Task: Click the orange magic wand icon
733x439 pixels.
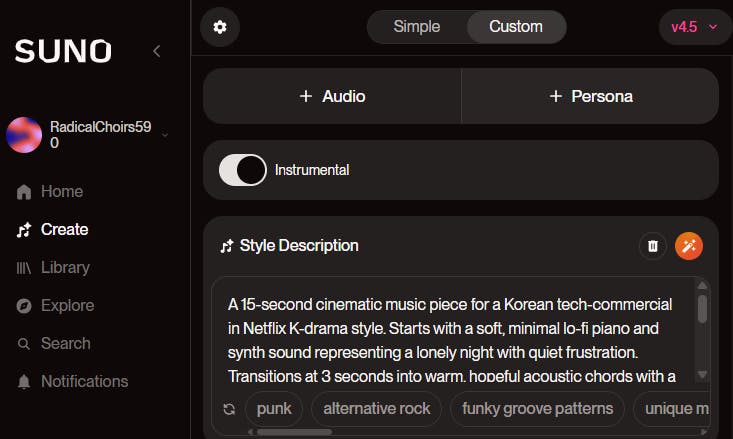Action: tap(688, 246)
